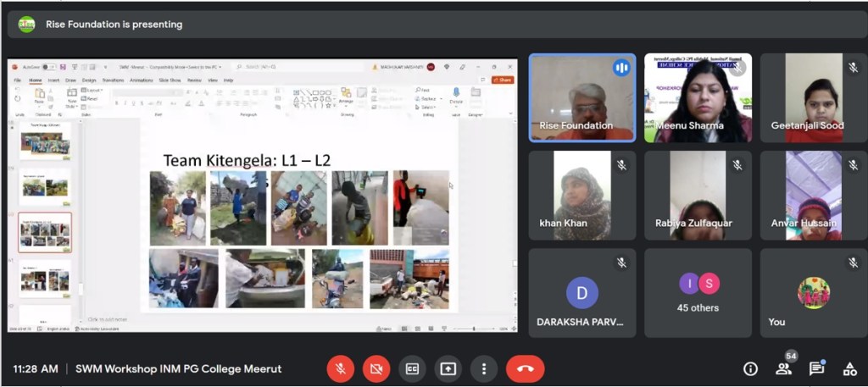
Task: Open the meeting details info icon
Action: pos(750,368)
